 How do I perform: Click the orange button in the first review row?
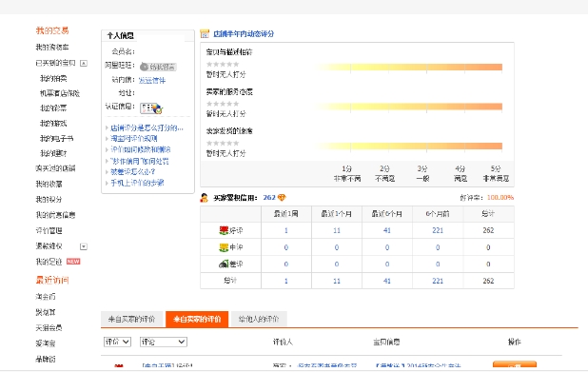515,365
